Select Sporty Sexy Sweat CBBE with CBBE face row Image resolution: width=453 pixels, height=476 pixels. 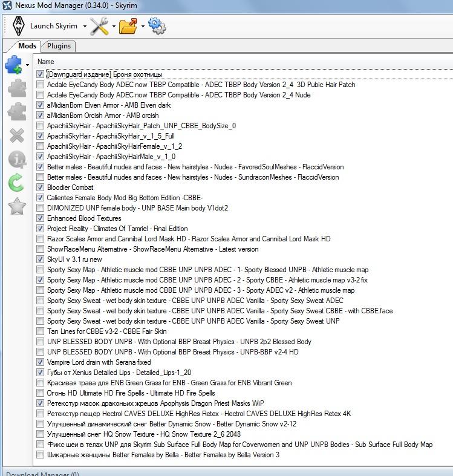[220, 311]
